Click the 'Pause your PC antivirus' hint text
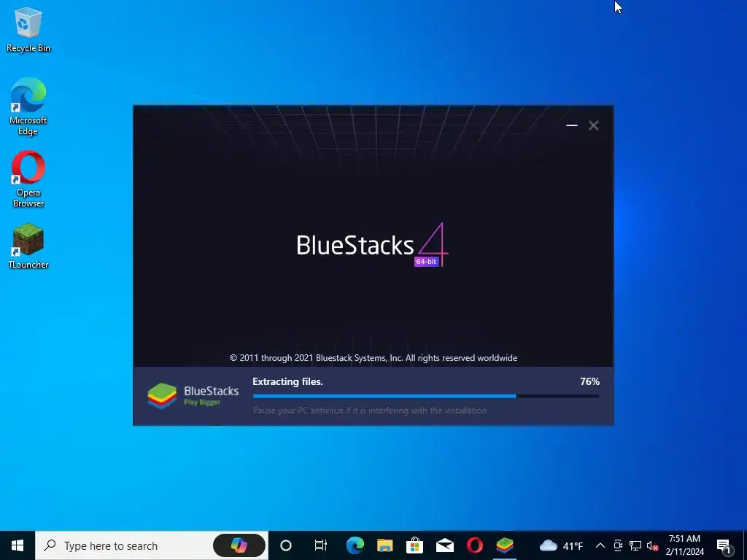The height and width of the screenshot is (560, 747). click(370, 411)
